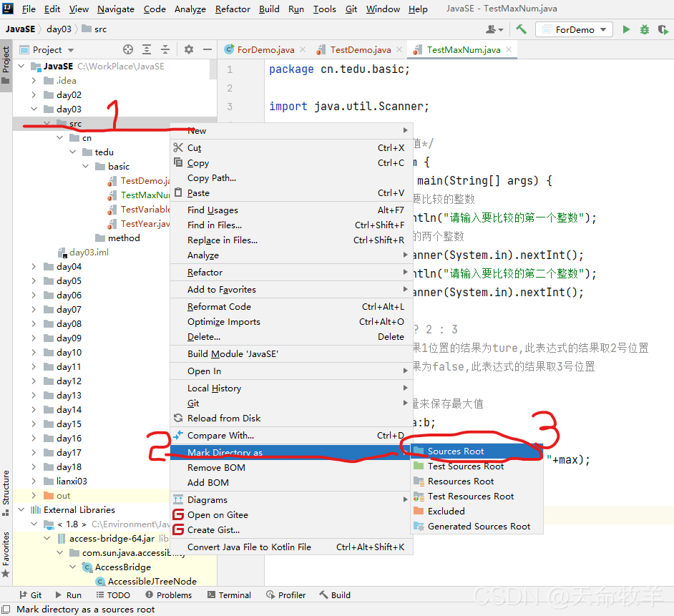Collapse the basic package
This screenshot has width=674, height=616.
(86, 167)
